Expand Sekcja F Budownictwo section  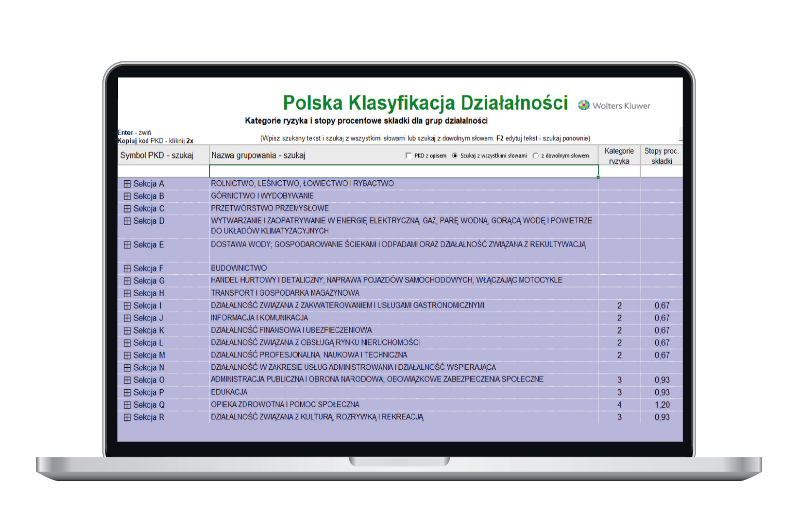127,269
